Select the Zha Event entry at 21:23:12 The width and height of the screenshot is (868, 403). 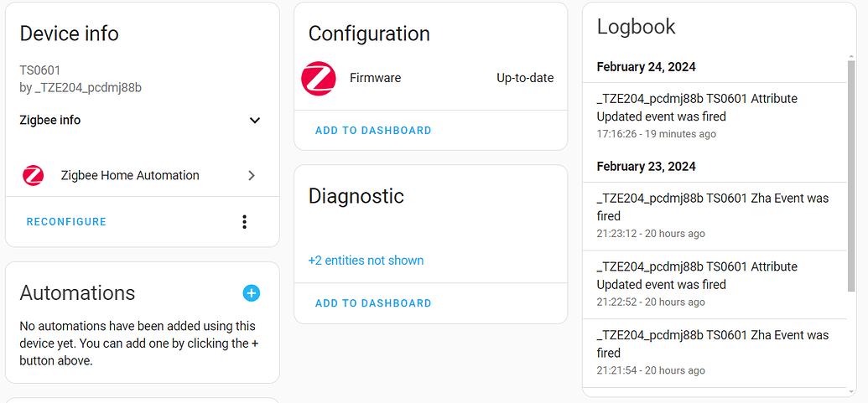714,216
